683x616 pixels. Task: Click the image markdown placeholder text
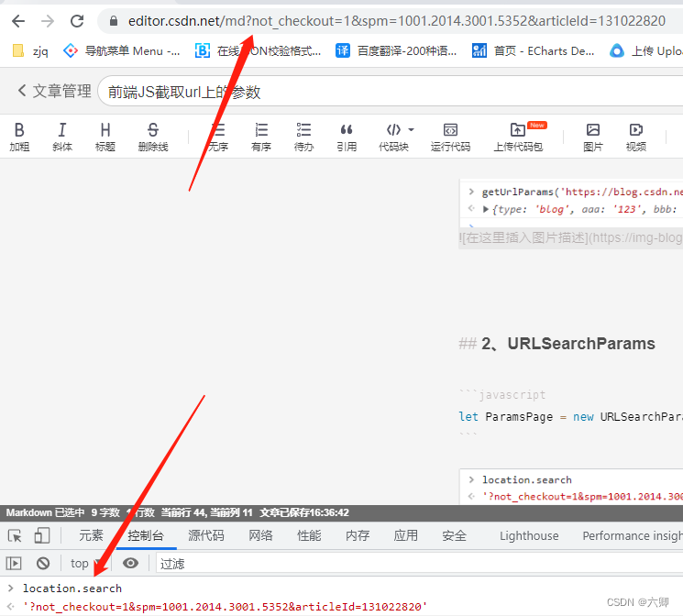(570, 237)
